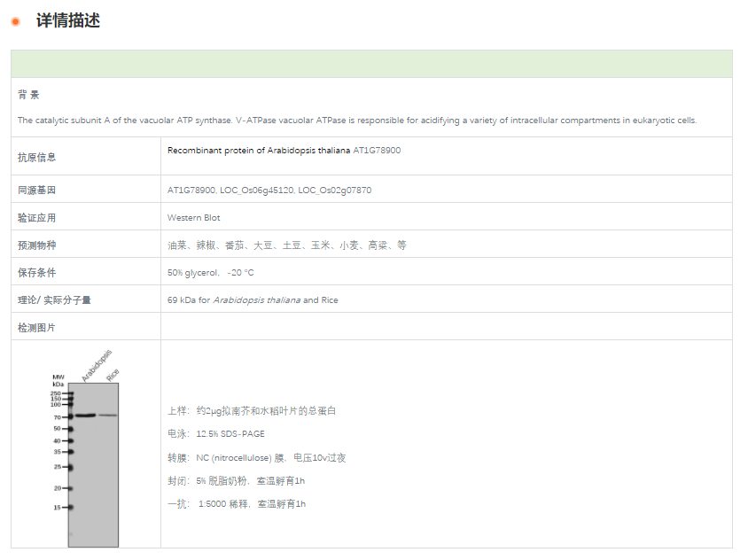
Task: Click the NC nitrocellulose membrane transfer line
Action: (256, 458)
